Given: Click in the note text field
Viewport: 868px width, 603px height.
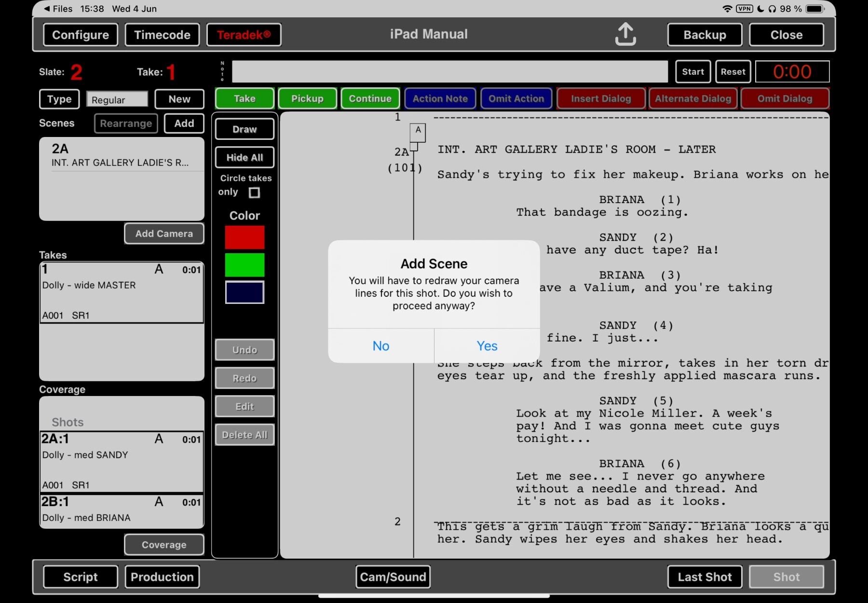Looking at the screenshot, I should coord(449,72).
